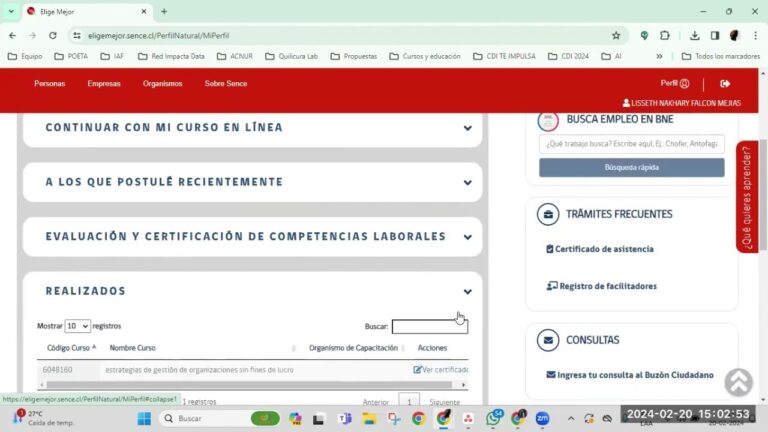768x432 pixels.
Task: Open the CDI 2024 bookmarks folder
Action: 568,56
